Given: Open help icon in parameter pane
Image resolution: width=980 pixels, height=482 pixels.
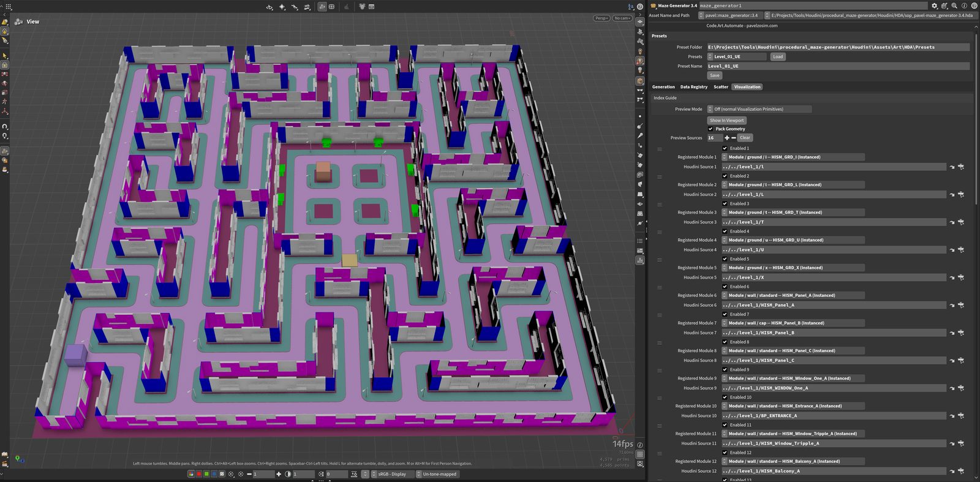Looking at the screenshot, I should point(974,6).
